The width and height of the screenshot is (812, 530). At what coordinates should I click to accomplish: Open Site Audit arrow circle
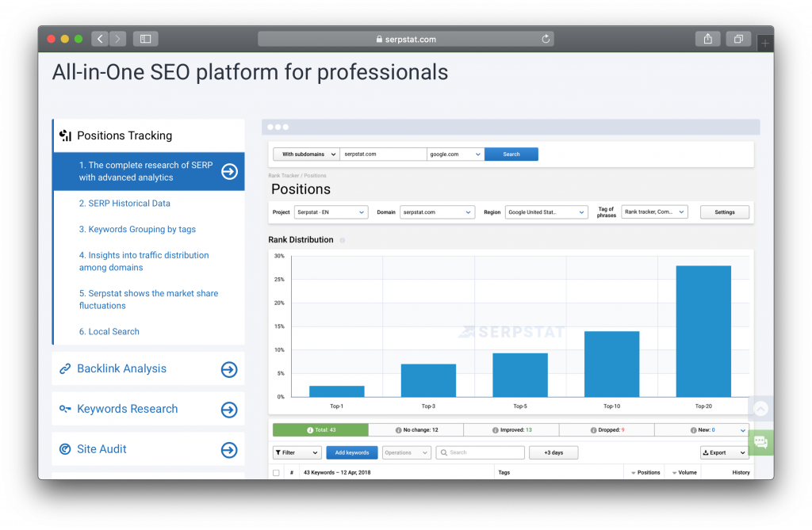[x=229, y=450]
